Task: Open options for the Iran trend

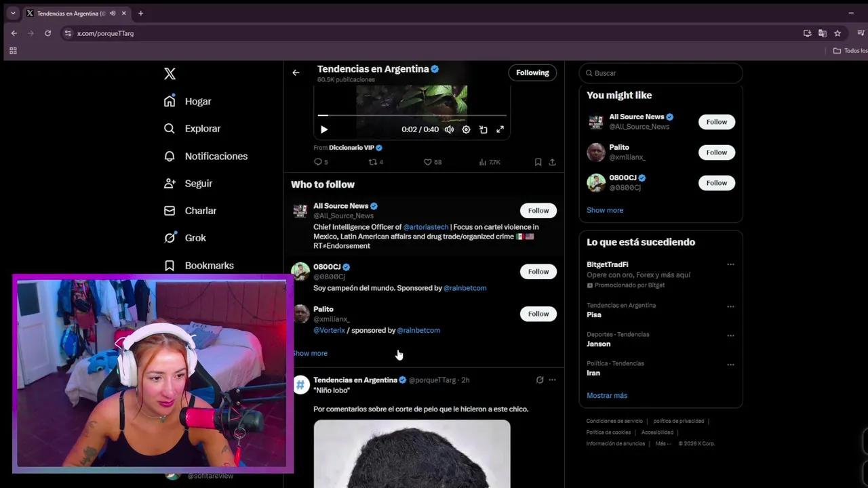Action: click(x=730, y=365)
